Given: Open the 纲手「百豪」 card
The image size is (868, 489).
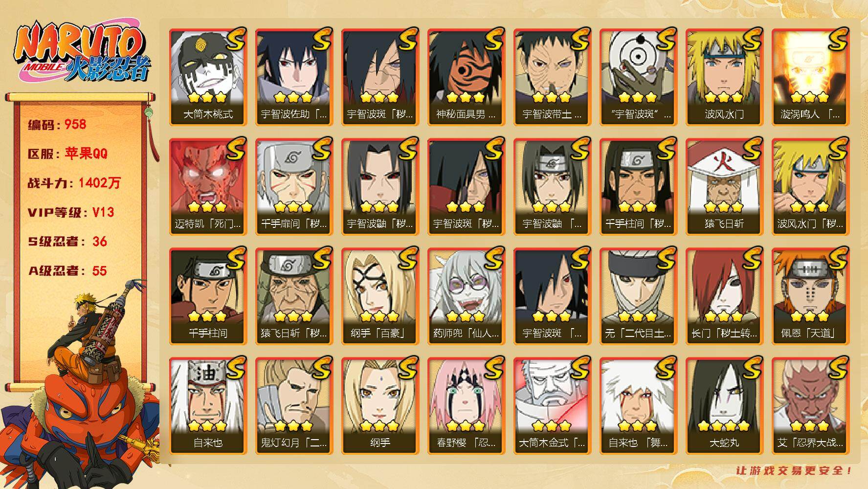Looking at the screenshot, I should 380,296.
